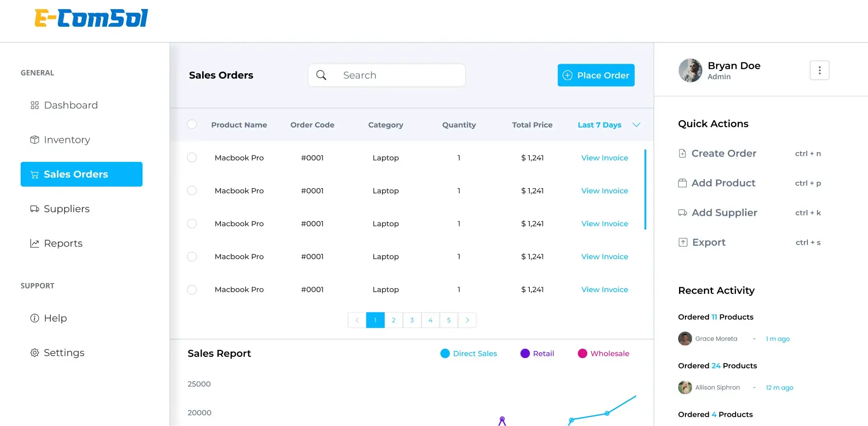Screen dimensions: 868x426
Task: Jump to page 4 in pagination
Action: (x=430, y=320)
